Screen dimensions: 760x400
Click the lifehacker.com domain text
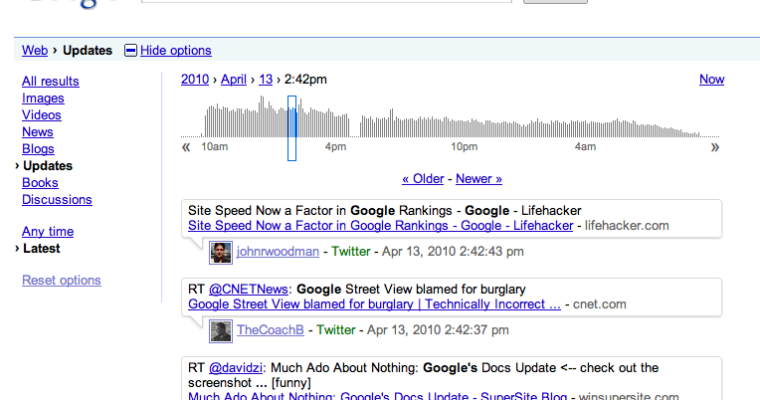point(627,226)
